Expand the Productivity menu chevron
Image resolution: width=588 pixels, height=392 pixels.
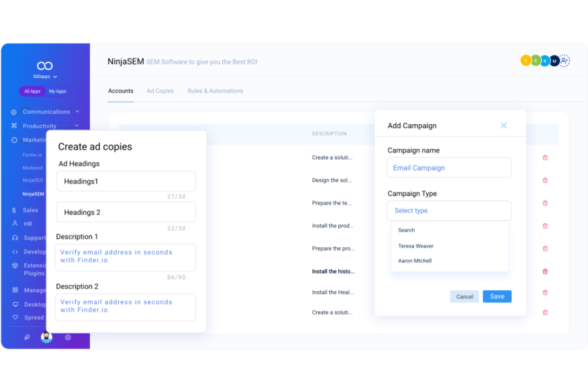77,126
